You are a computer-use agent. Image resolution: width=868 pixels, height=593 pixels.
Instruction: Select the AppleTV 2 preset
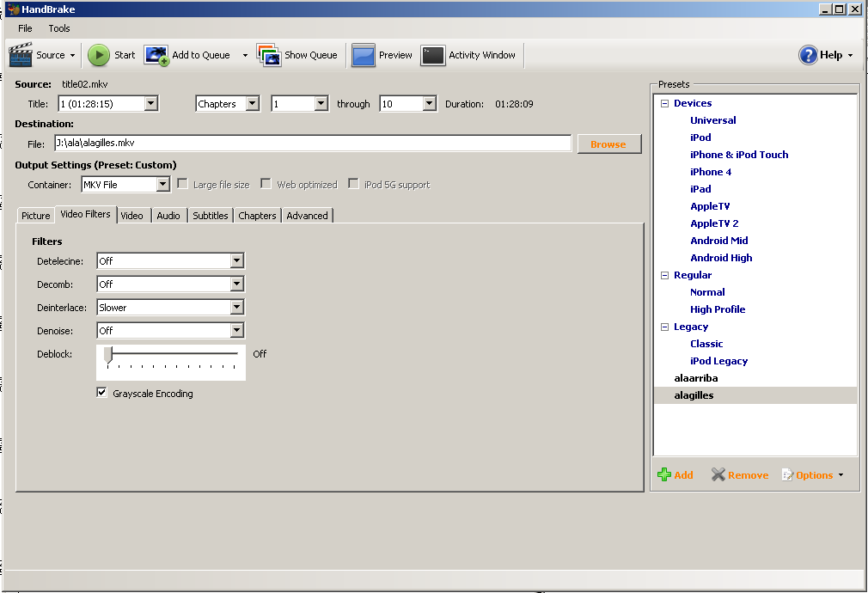point(714,223)
